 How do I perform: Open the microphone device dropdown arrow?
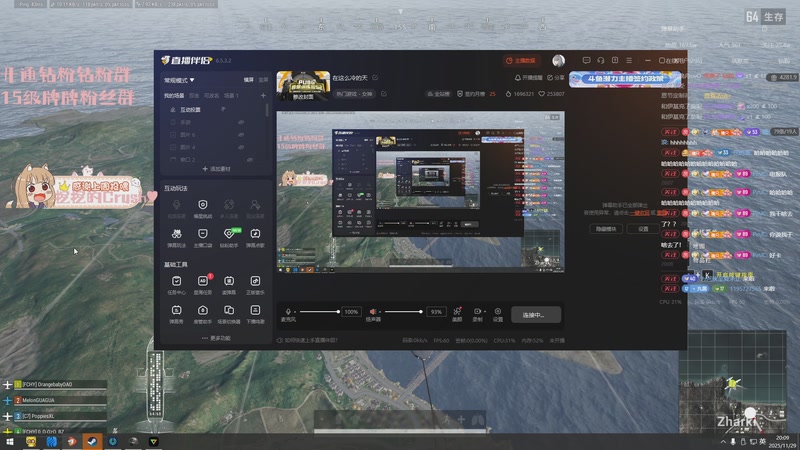[x=294, y=311]
